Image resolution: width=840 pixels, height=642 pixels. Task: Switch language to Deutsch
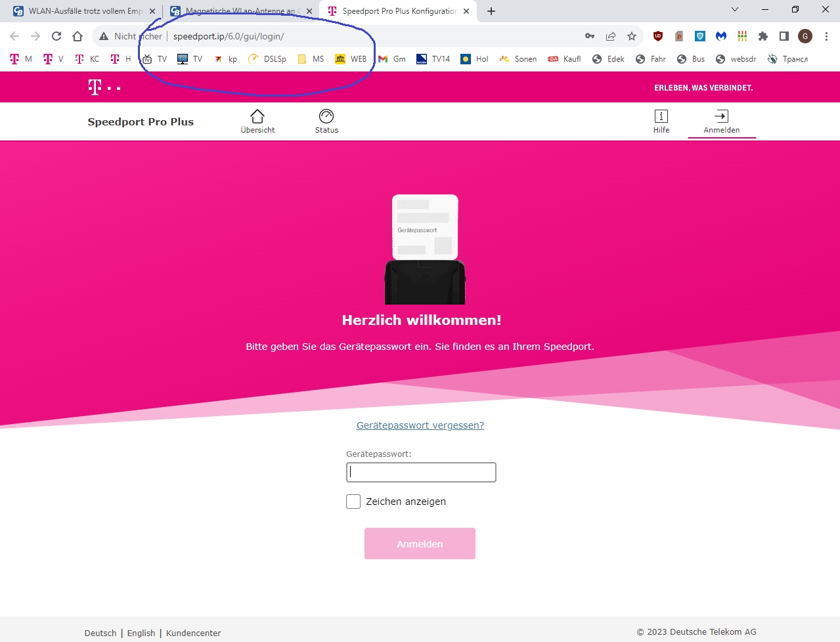coord(100,633)
